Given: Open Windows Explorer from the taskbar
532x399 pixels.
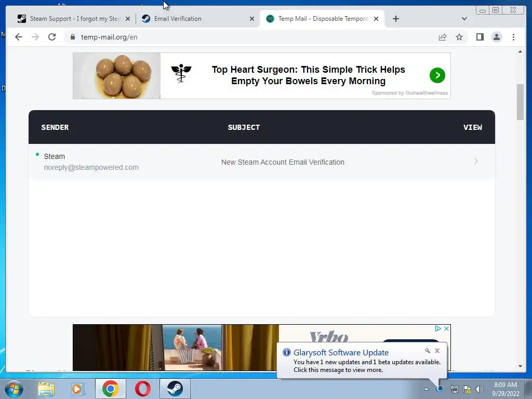Looking at the screenshot, I should (46, 389).
